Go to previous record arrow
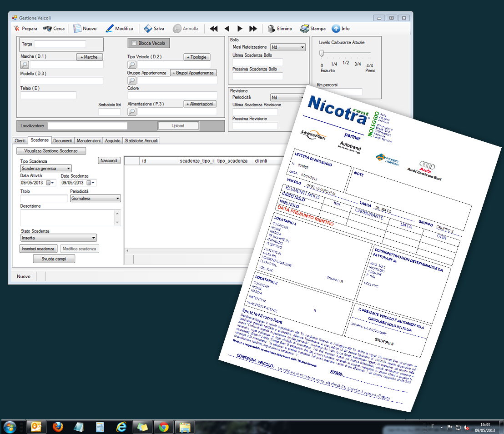 [x=227, y=29]
